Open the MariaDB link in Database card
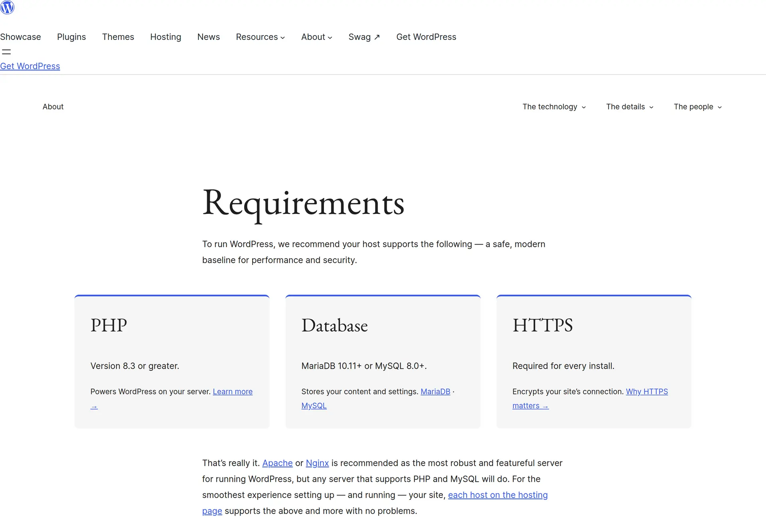Screen dimensions: 766x532 [435, 392]
